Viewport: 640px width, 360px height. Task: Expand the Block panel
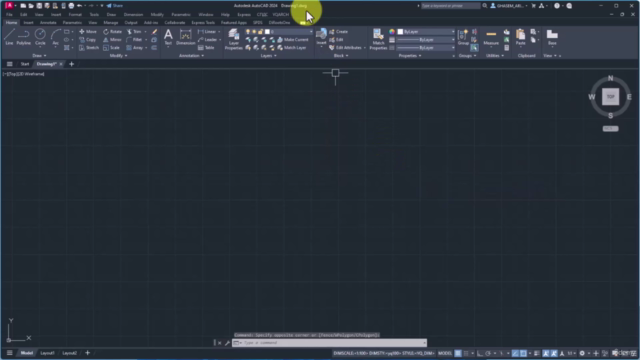coord(341,56)
